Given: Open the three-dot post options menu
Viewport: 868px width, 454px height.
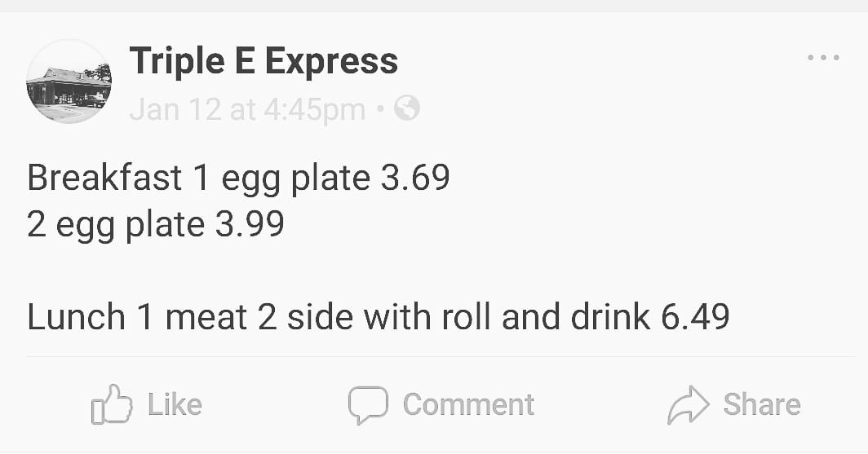Looking at the screenshot, I should point(822,58).
